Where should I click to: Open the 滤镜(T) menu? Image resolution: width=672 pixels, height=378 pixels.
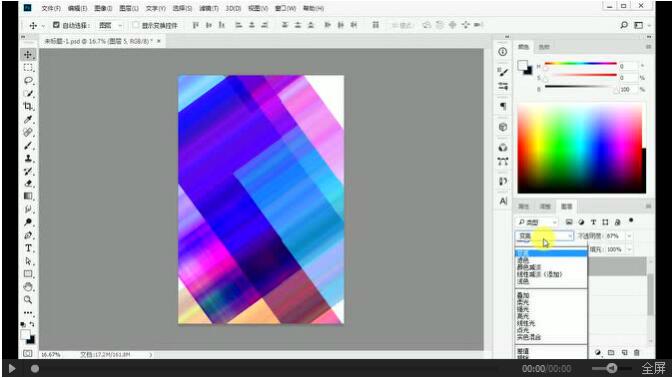[208, 8]
